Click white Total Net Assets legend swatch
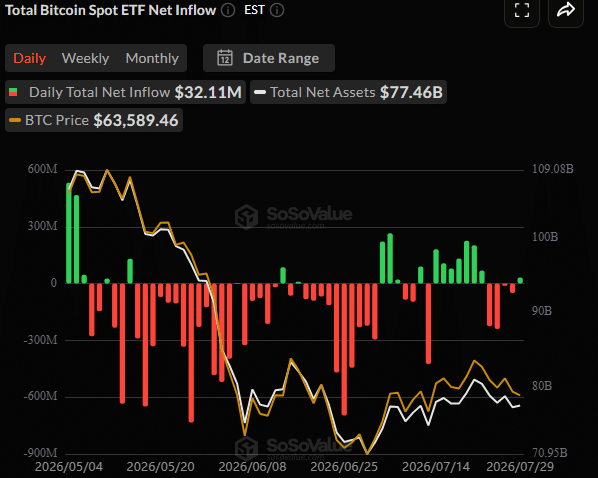Image resolution: width=598 pixels, height=478 pixels. pyautogui.click(x=260, y=92)
